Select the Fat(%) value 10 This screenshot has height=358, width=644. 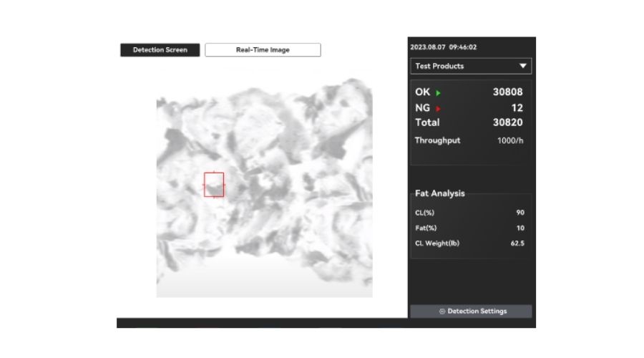click(x=520, y=228)
